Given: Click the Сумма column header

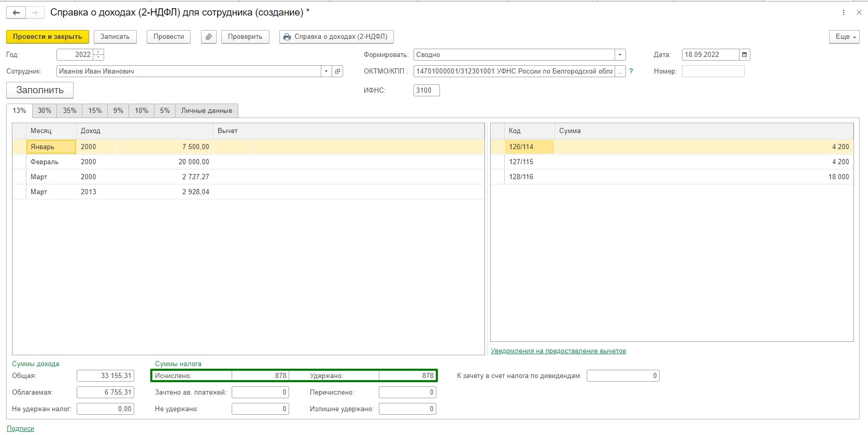Looking at the screenshot, I should [704, 131].
